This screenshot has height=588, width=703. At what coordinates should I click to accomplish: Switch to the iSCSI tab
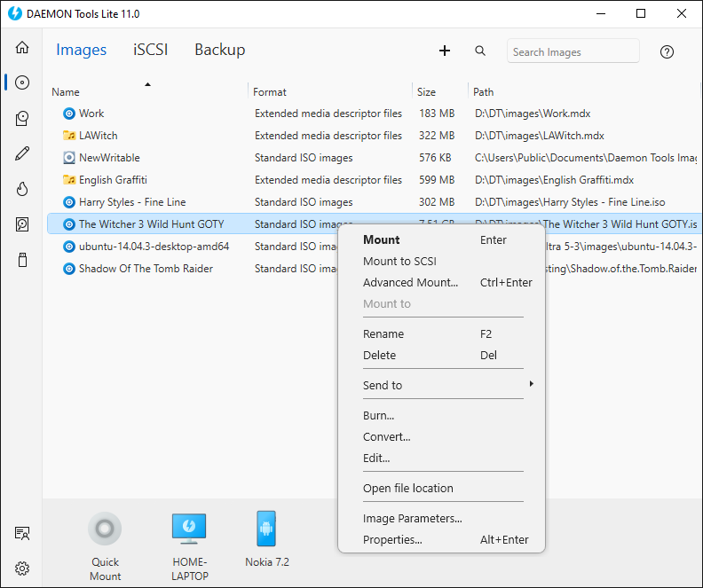[150, 50]
